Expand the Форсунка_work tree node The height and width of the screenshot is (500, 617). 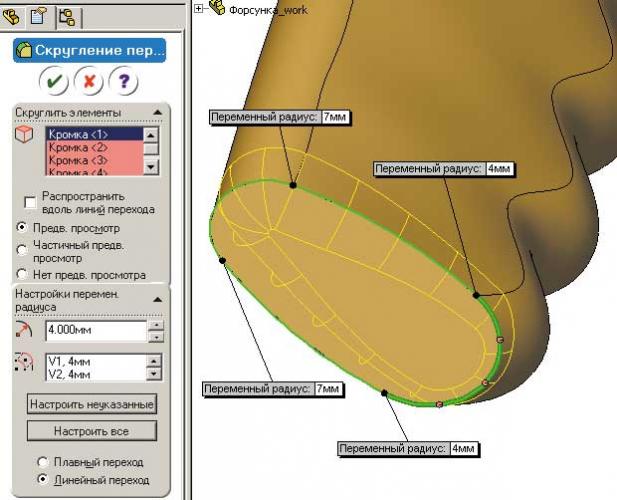coord(199,8)
